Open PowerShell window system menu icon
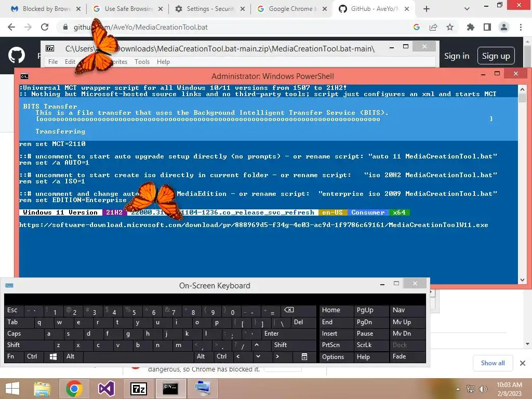This screenshot has height=399, width=532. 24,76
